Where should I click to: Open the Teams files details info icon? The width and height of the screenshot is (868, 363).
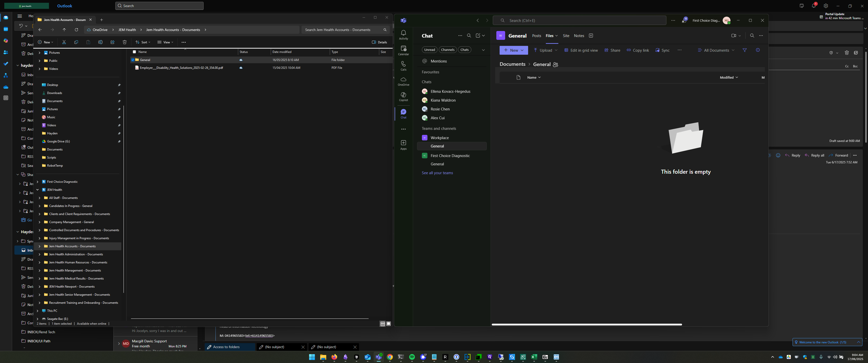(x=758, y=50)
